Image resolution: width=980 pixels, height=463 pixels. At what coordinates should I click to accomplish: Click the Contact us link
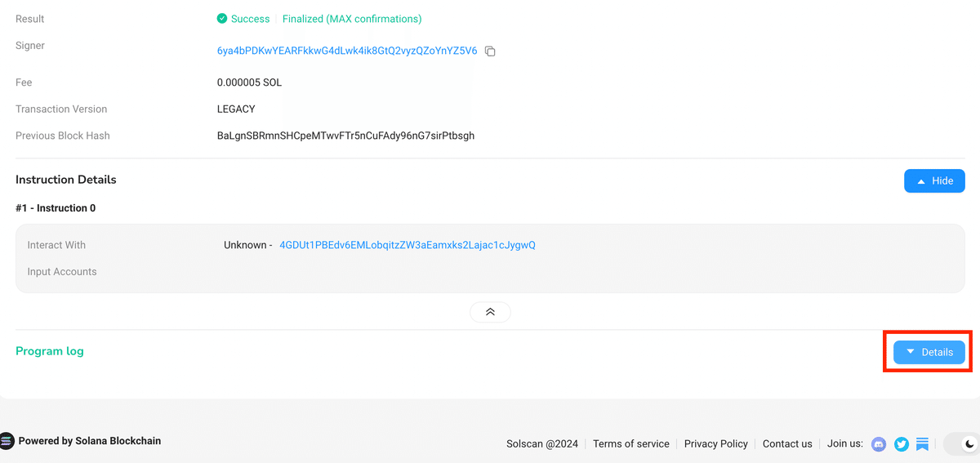click(x=787, y=444)
